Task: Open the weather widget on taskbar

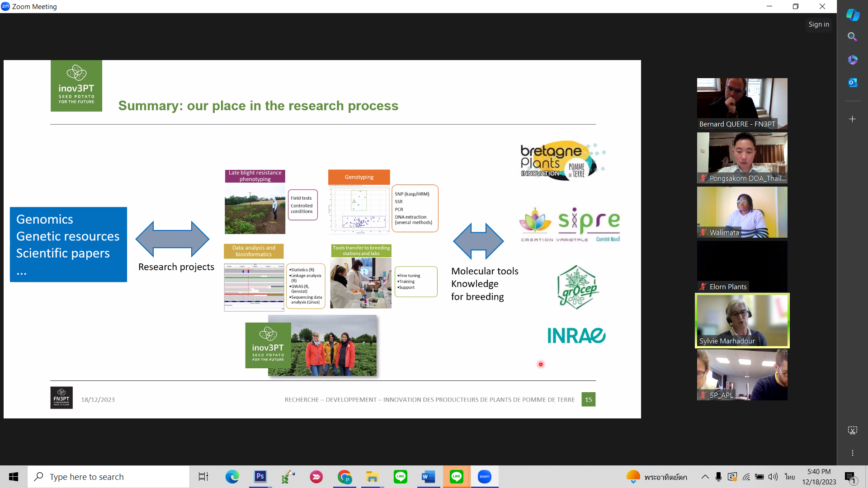Action: pos(656,477)
